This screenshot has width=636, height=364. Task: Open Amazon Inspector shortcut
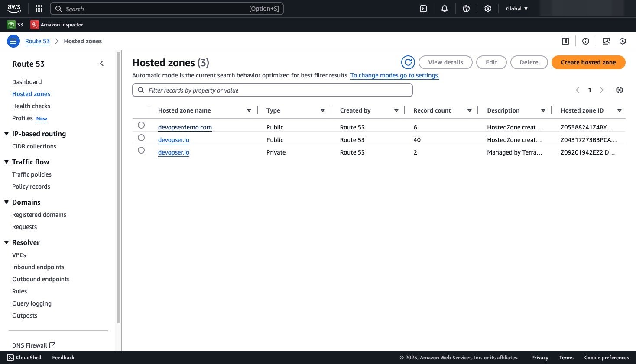click(x=57, y=25)
